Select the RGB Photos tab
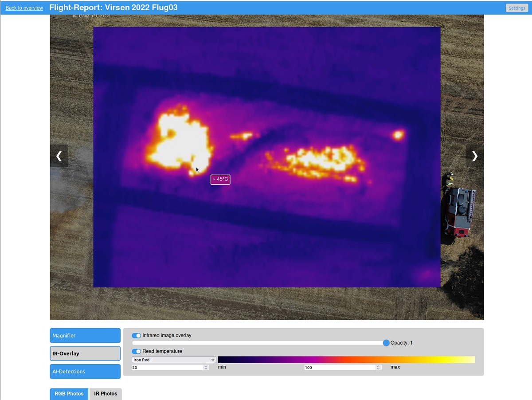This screenshot has width=532, height=400. coord(69,394)
